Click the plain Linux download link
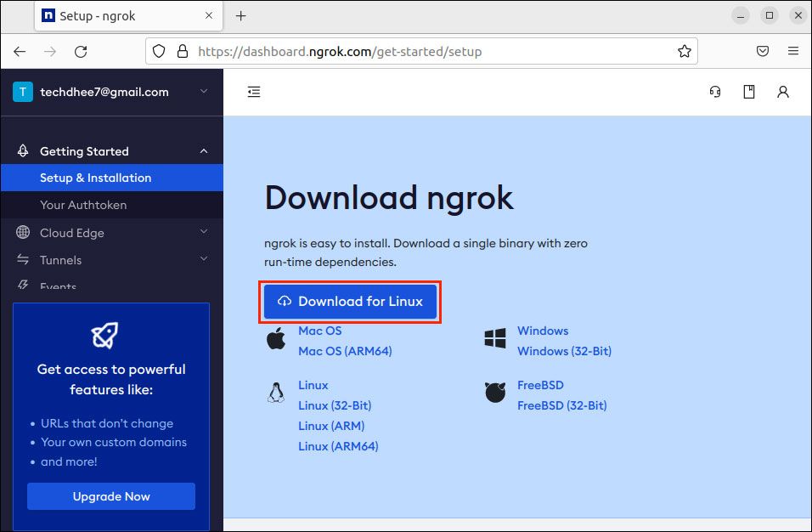Screen dimensions: 812x532 [x=313, y=385]
